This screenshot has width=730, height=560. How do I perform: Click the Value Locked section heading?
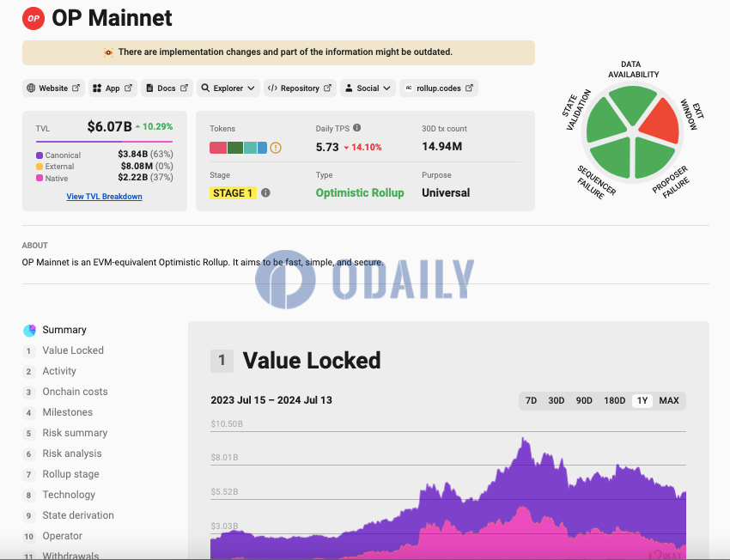click(312, 361)
